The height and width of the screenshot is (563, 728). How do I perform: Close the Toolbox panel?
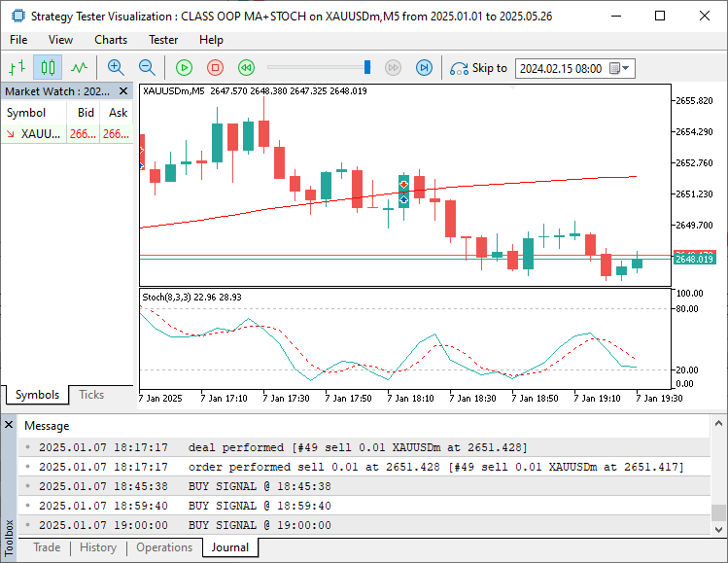[9, 426]
